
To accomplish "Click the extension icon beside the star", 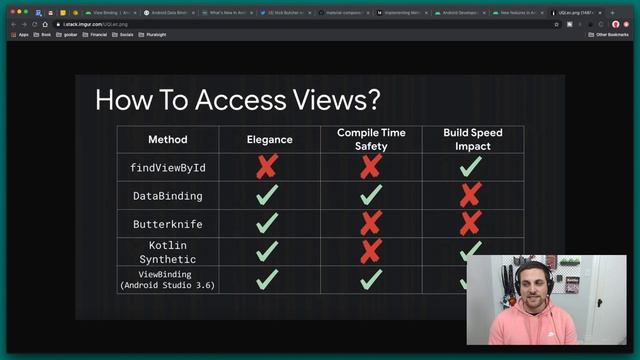I will click(x=570, y=24).
